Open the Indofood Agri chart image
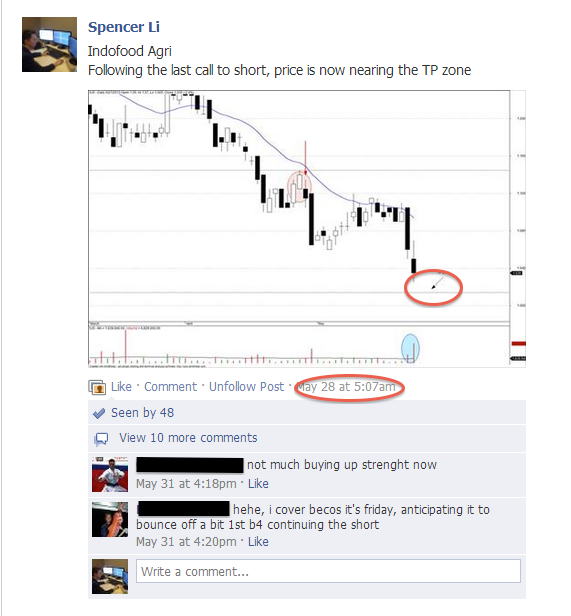Viewport: 571px width, 616px height. point(307,229)
